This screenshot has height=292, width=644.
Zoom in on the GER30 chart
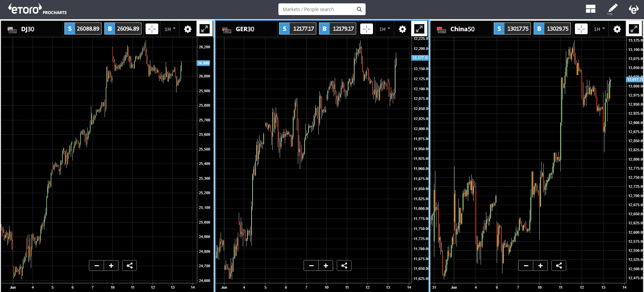[x=326, y=266]
